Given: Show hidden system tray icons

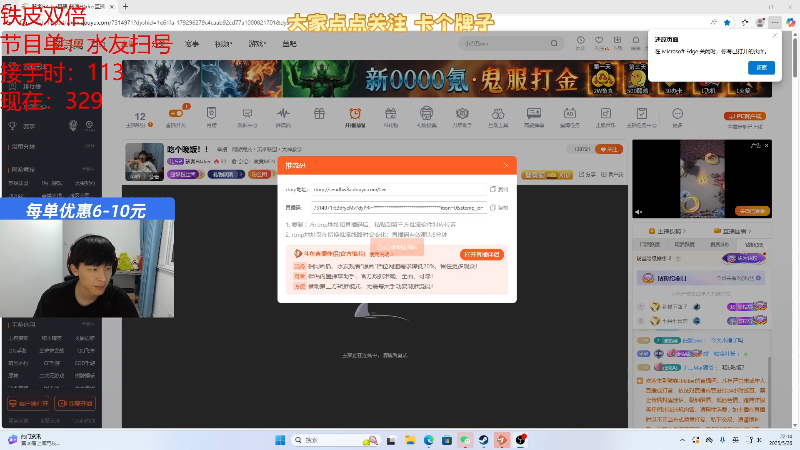Looking at the screenshot, I should [682, 440].
